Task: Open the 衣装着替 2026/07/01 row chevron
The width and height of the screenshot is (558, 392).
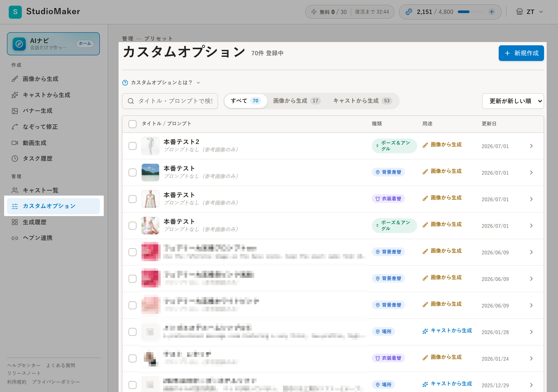Action: 531,199
